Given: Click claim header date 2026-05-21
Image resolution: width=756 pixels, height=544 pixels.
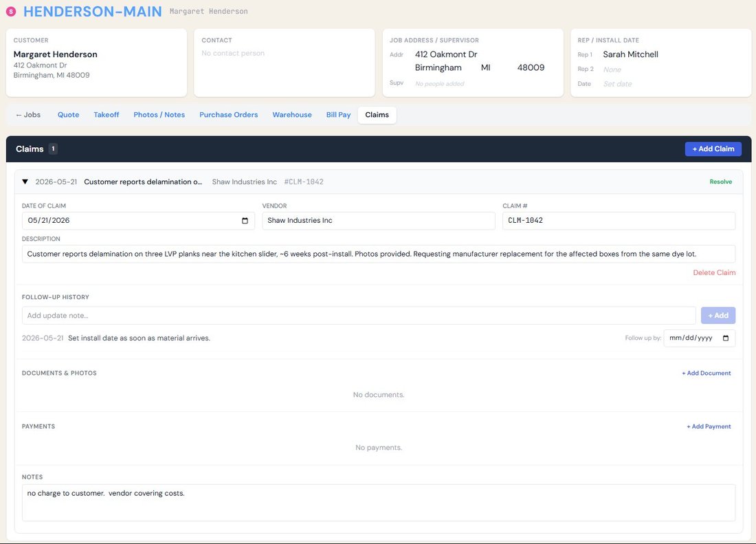Looking at the screenshot, I should (x=56, y=182).
